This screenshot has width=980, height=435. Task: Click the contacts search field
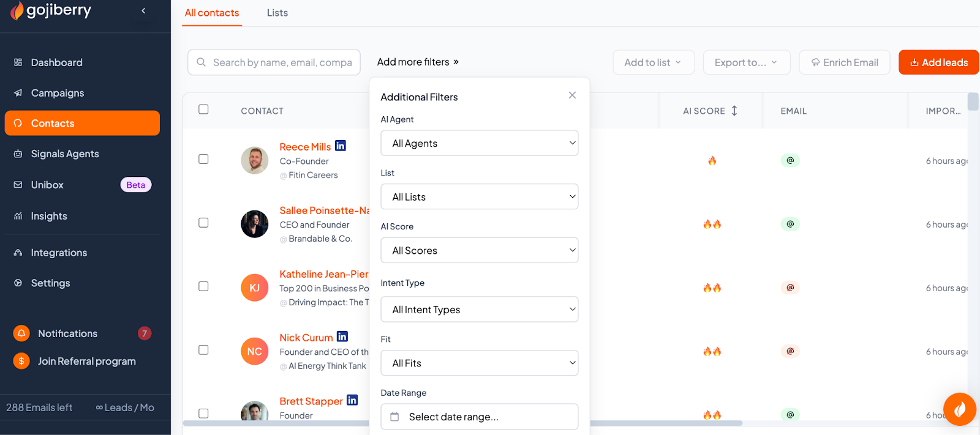282,62
